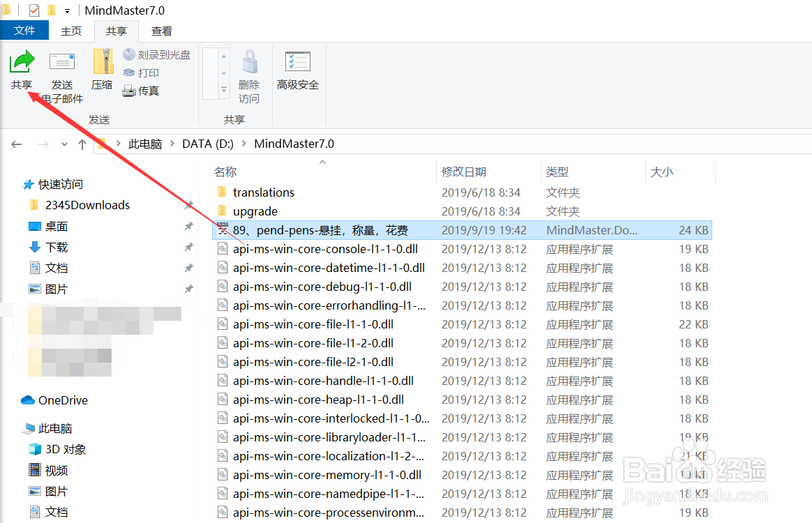
Task: Select api-ms-win-core-debug-l1-1-0.dll file icon
Action: click(x=223, y=287)
